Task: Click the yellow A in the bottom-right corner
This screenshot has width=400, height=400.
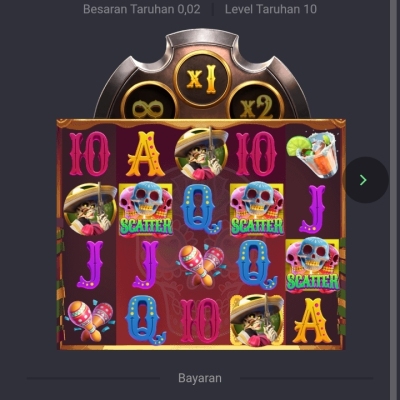Action: (312, 321)
